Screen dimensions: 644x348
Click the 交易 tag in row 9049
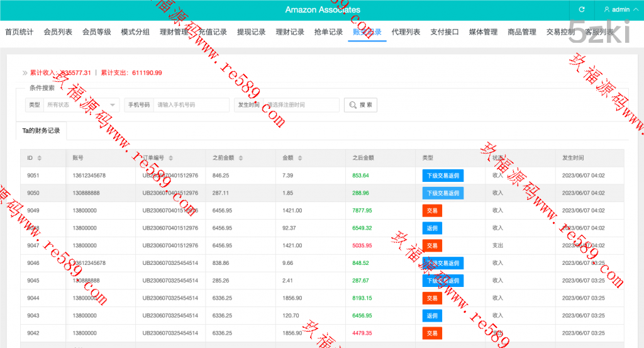coord(432,211)
